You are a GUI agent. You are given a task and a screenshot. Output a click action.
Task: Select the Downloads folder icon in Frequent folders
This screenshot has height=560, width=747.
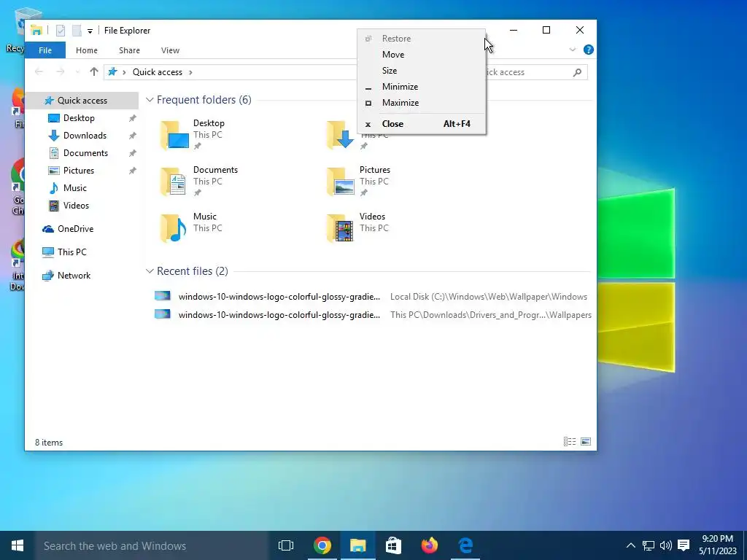[340, 135]
